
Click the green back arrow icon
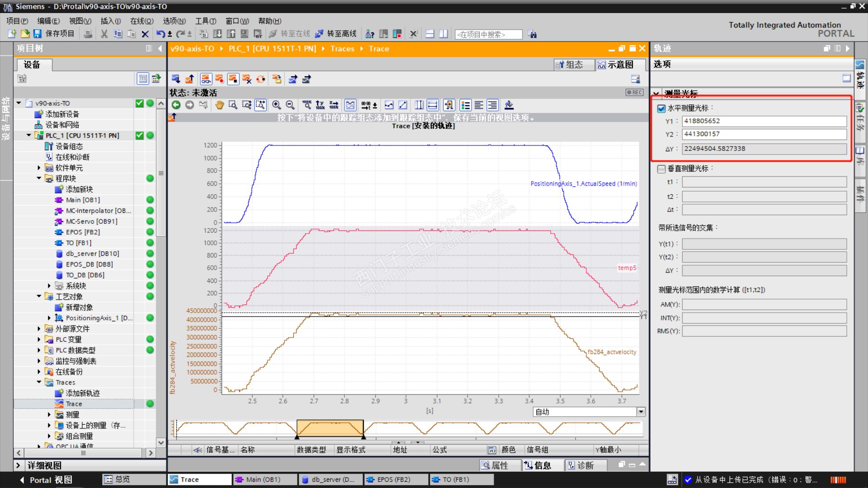click(x=176, y=105)
